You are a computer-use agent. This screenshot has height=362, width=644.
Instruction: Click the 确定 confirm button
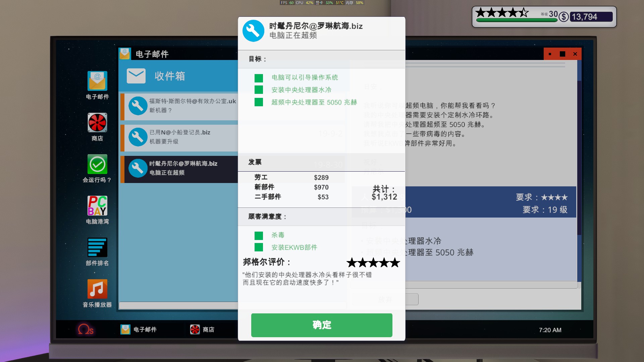[322, 325]
